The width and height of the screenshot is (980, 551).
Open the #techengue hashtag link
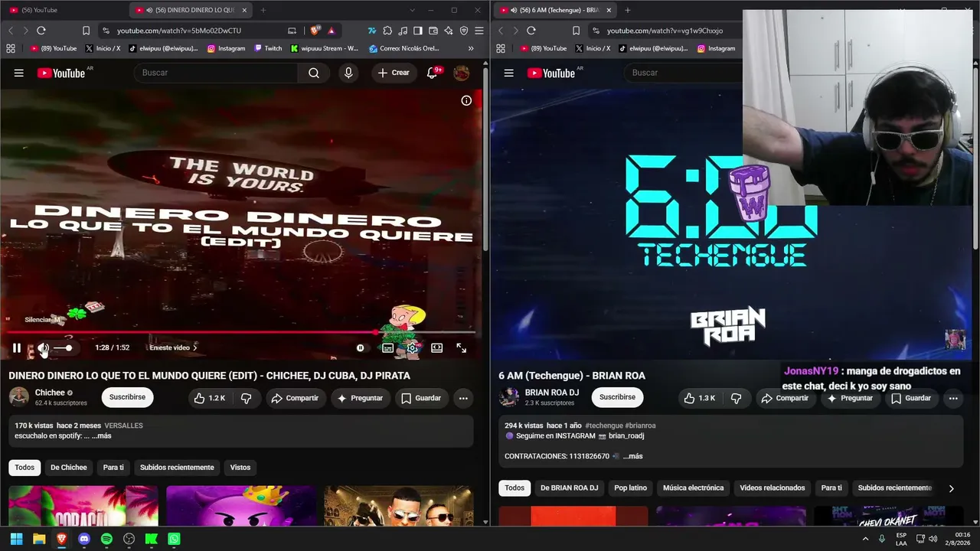pyautogui.click(x=603, y=425)
